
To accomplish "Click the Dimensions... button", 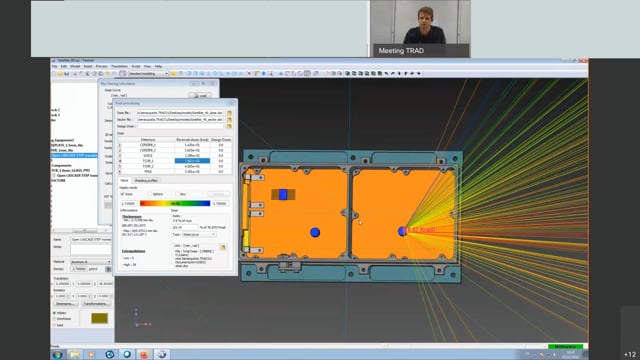I will click(x=66, y=304).
